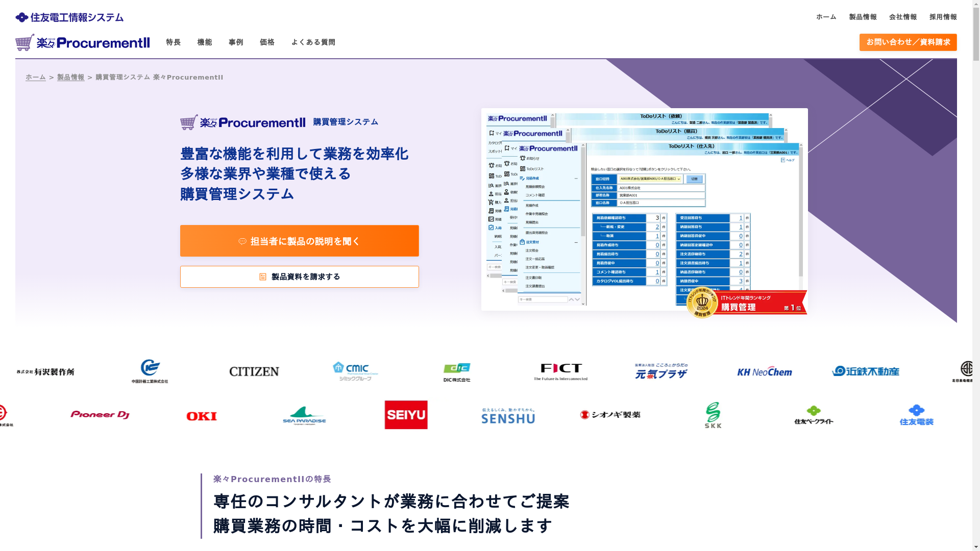Click the scrollbar up arrow
This screenshot has width=980, height=551.
pos(976,4)
